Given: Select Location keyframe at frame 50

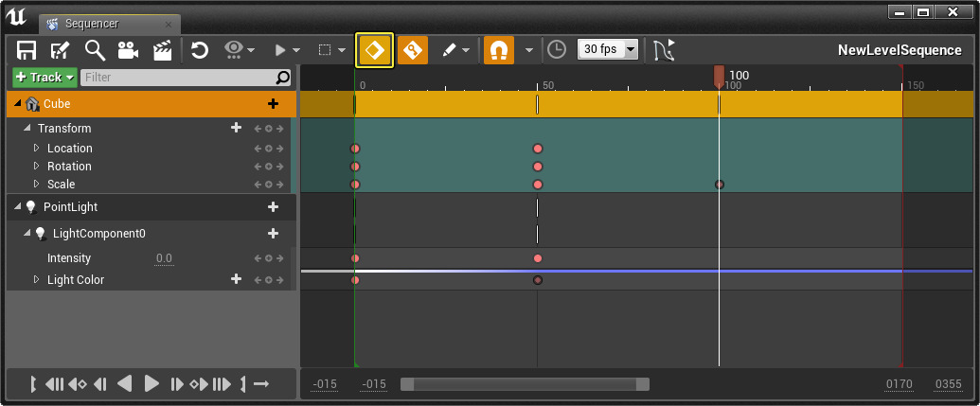Looking at the screenshot, I should point(538,149).
